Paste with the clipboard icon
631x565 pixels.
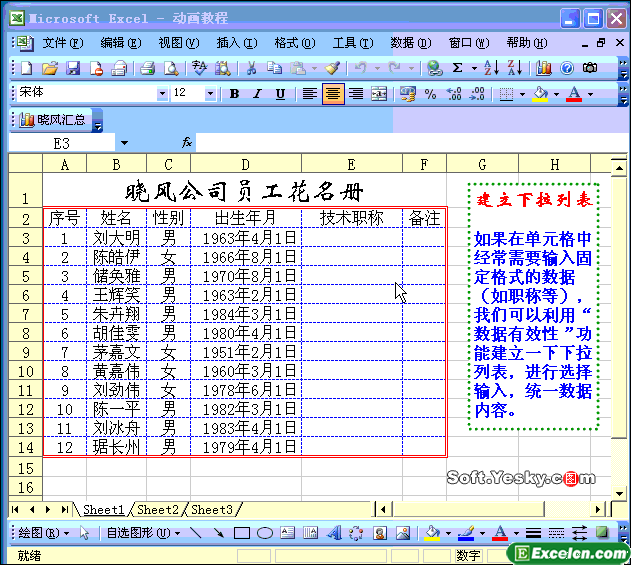click(x=298, y=68)
